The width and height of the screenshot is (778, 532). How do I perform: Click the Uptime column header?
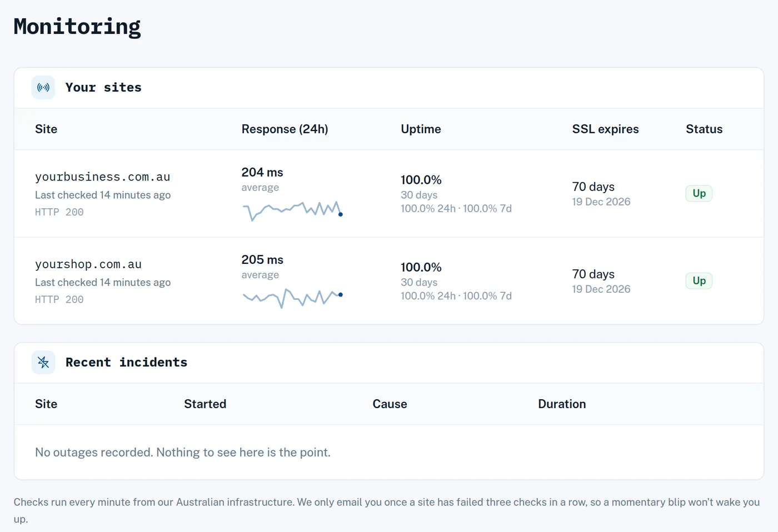click(421, 129)
